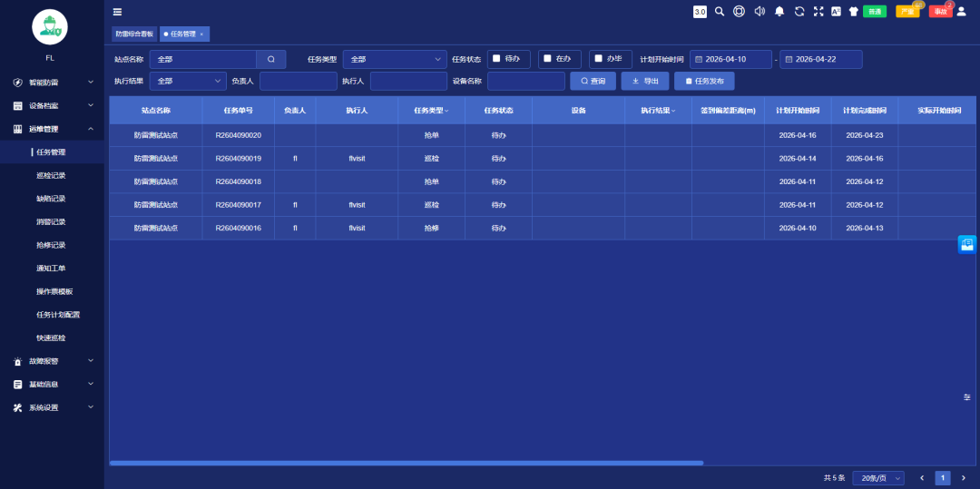Open the column settings slider icon
Screen dimensions: 980x489
pyautogui.click(x=967, y=397)
